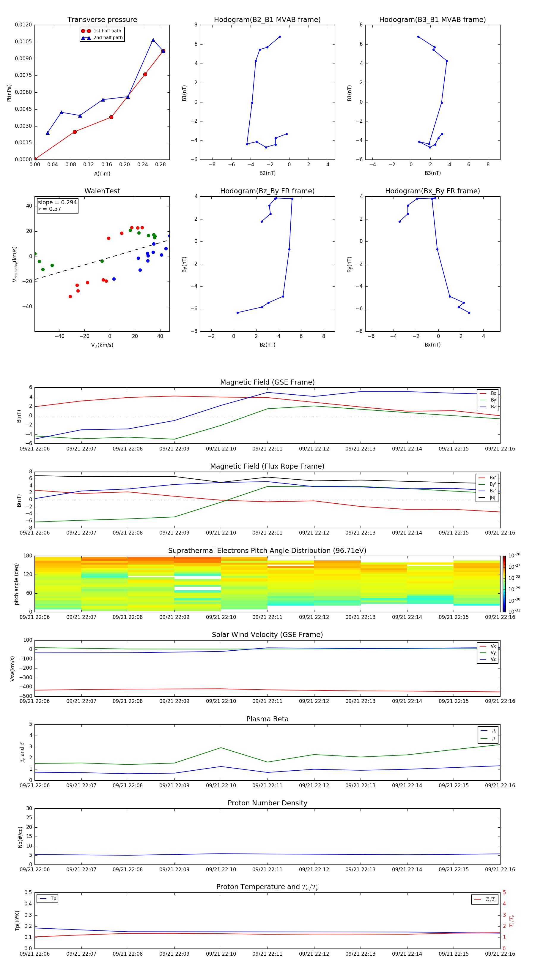Click 'By' legend entry in GSE magnetic plot

[x=488, y=400]
